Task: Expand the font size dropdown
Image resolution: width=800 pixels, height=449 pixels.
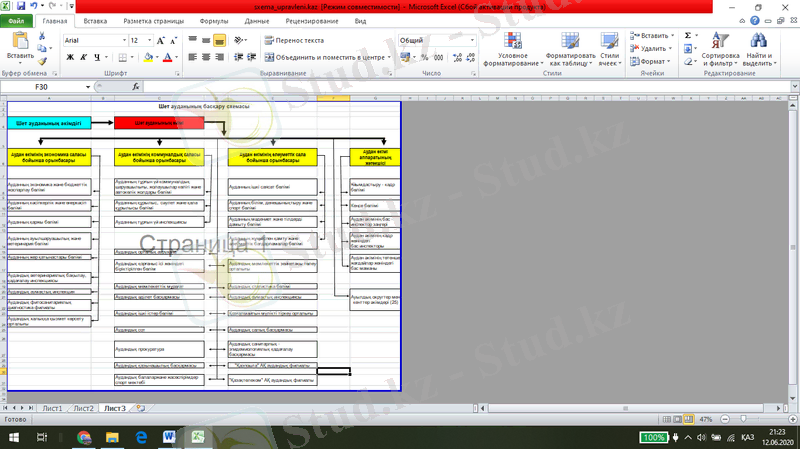Action: pyautogui.click(x=150, y=40)
